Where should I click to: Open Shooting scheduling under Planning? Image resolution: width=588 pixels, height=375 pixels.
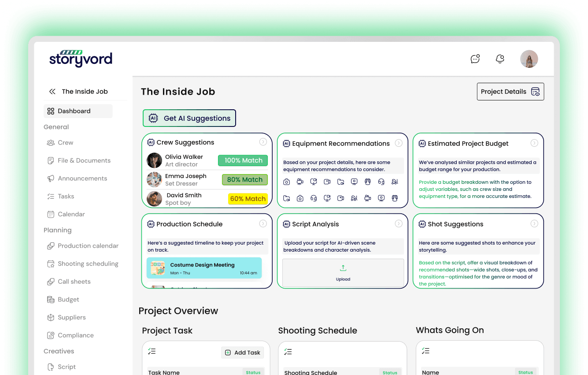(x=88, y=264)
